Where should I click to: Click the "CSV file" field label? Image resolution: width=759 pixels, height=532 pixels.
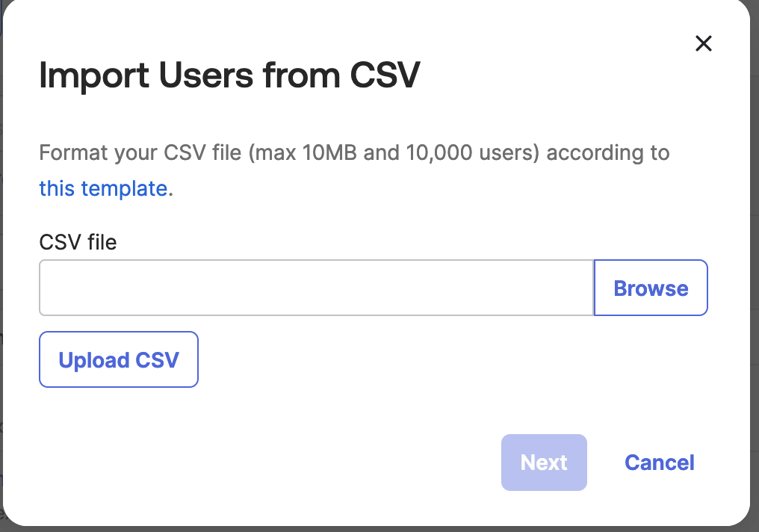[78, 242]
